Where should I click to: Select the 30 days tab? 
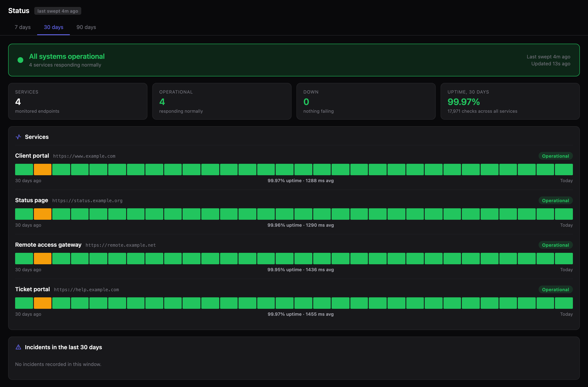tap(54, 27)
